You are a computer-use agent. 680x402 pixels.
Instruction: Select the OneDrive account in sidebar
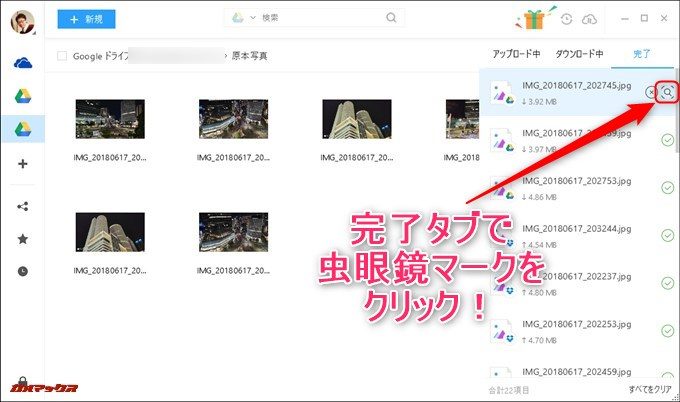tap(23, 63)
